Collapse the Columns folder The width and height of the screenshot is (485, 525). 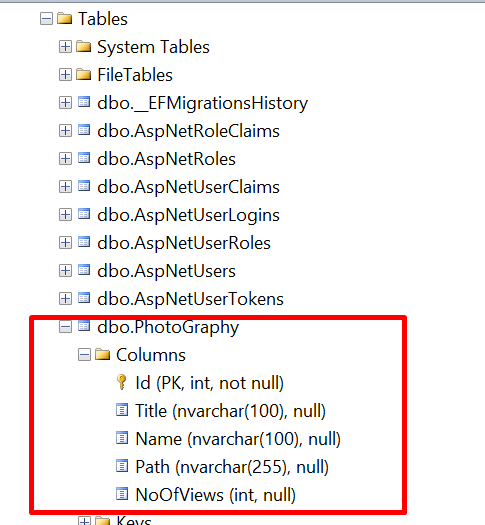[x=84, y=355]
